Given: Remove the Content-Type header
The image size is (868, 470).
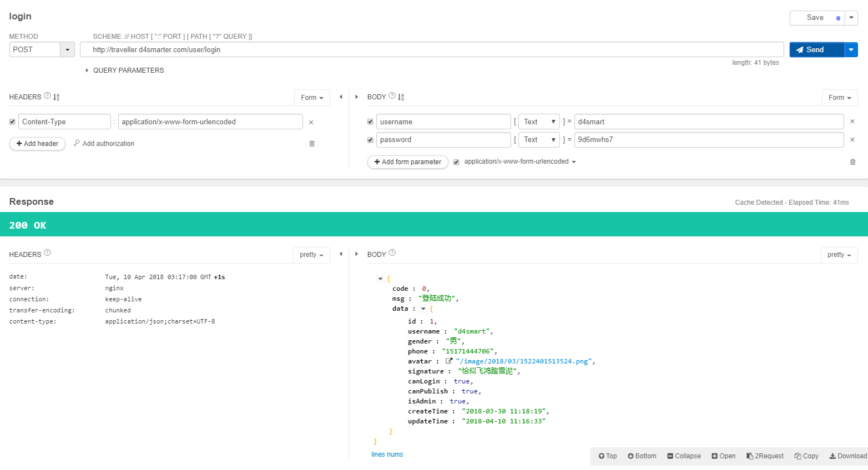Looking at the screenshot, I should (311, 122).
